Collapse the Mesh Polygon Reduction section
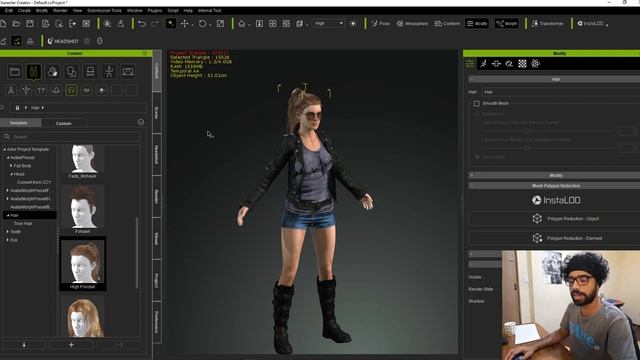Image resolution: width=640 pixels, height=360 pixels. [x=471, y=186]
